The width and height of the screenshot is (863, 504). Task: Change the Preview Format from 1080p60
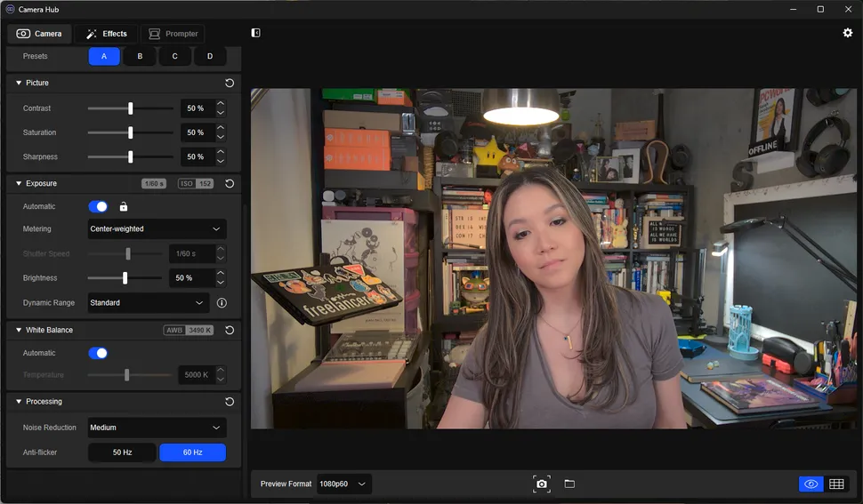(x=343, y=484)
